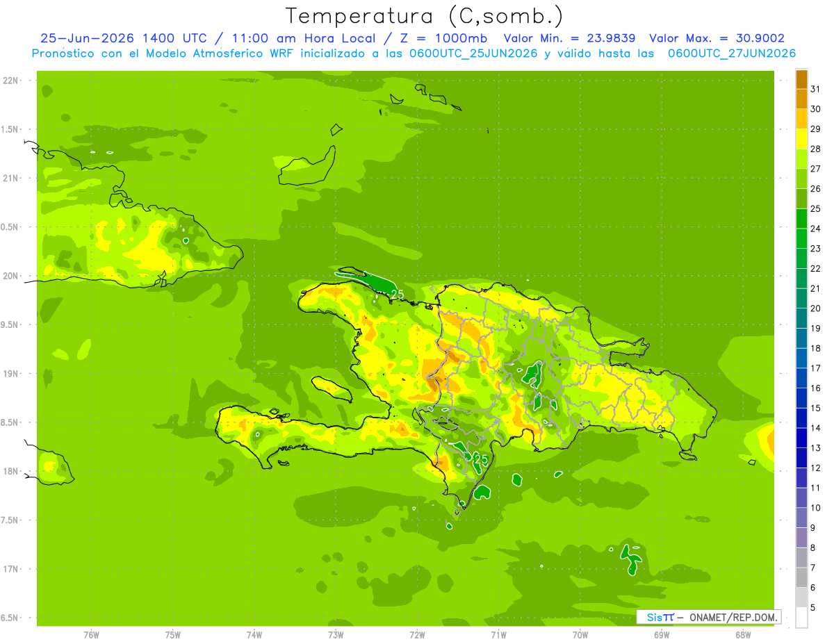
Task: Click the '18N' latitude label
Action: click(x=11, y=472)
